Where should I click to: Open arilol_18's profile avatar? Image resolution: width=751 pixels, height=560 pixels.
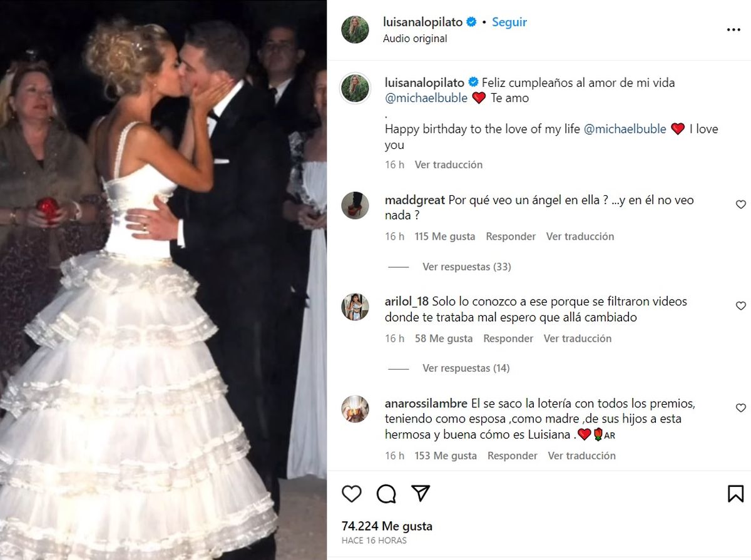(x=355, y=307)
